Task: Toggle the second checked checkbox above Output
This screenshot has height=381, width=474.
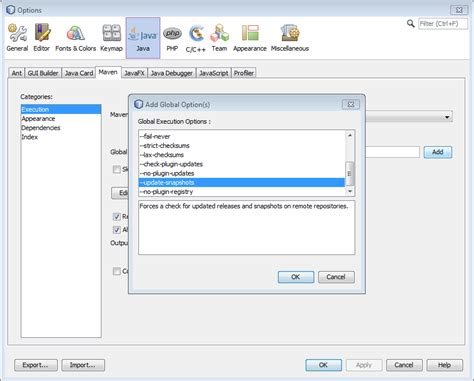Action: coord(117,230)
